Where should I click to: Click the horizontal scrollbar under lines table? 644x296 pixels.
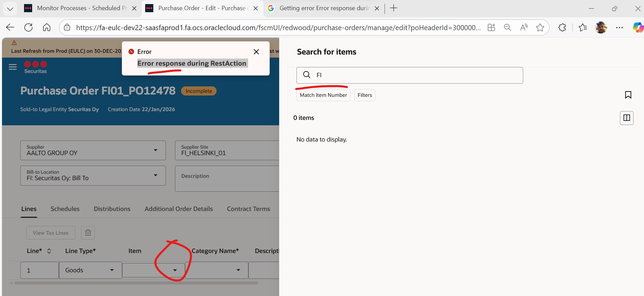[x=136, y=283]
